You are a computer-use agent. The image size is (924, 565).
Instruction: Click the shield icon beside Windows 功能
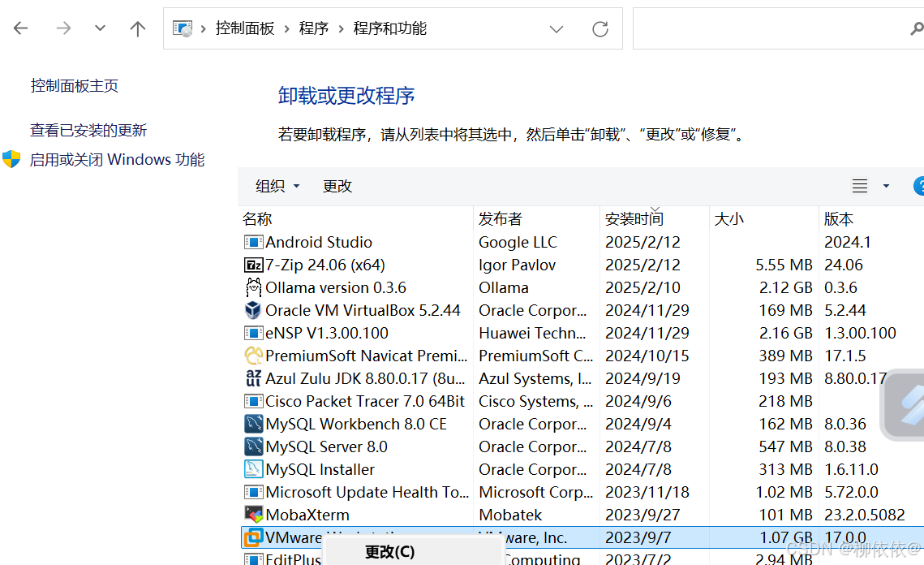(11, 159)
